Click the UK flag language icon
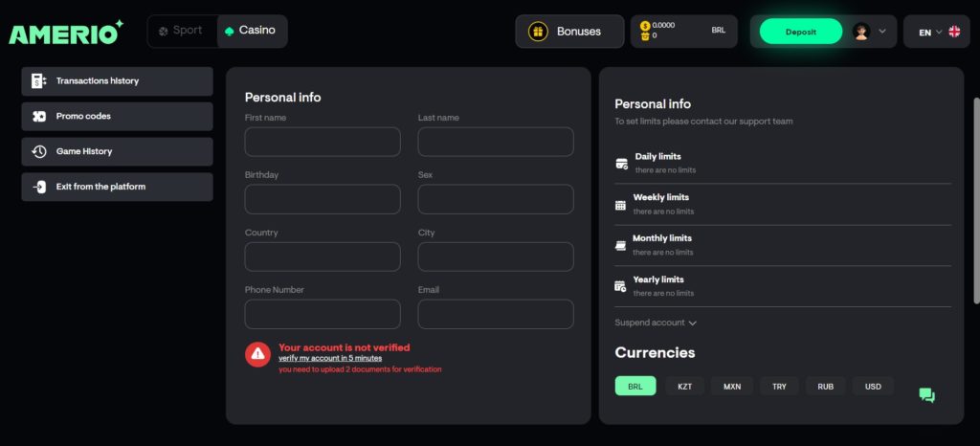 point(954,32)
